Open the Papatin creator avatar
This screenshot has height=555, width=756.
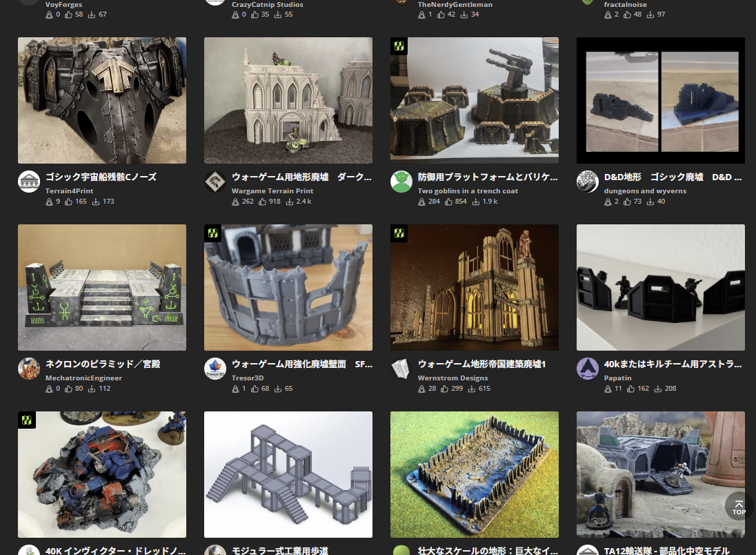click(588, 369)
